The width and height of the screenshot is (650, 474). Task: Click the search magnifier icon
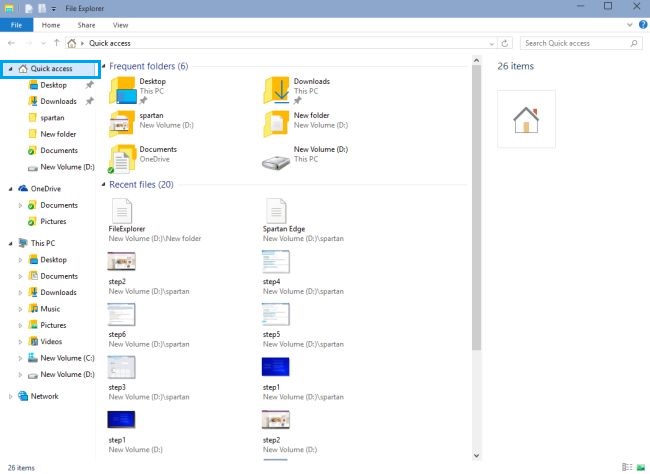(634, 43)
